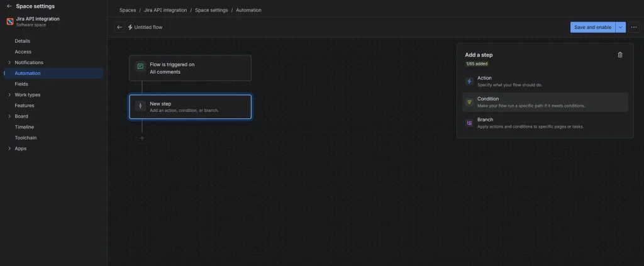Click the yellow Condition filter icon

coord(469,103)
